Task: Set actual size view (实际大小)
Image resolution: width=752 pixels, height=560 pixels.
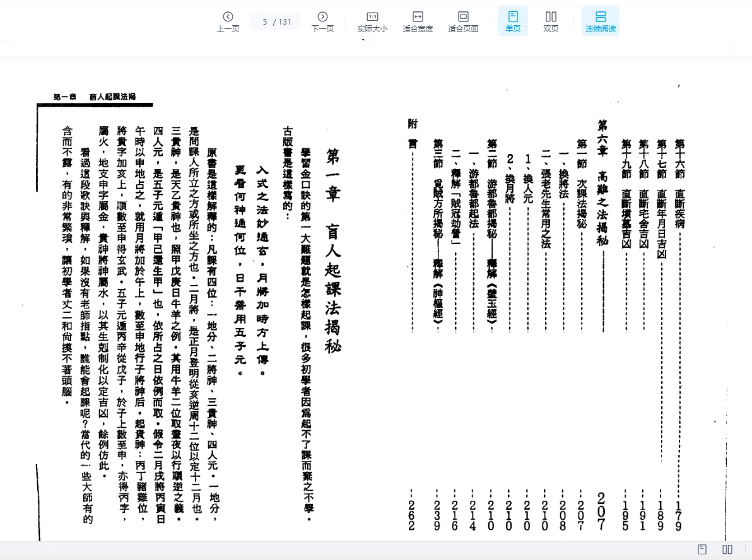Action: [x=372, y=21]
